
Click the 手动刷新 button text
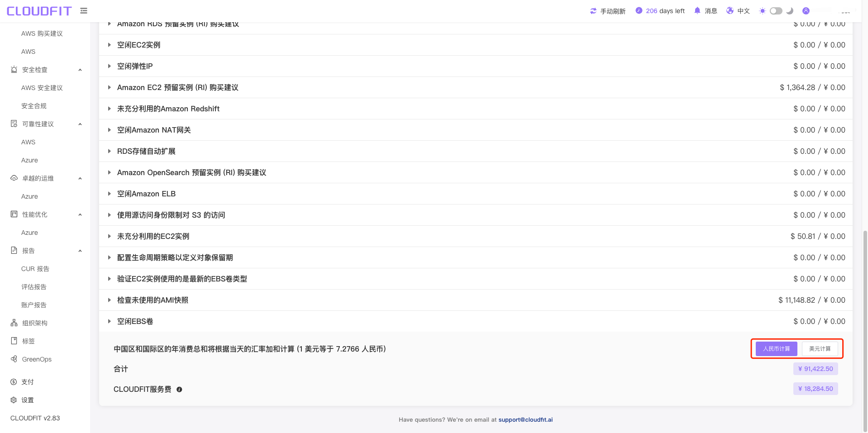[x=613, y=11]
